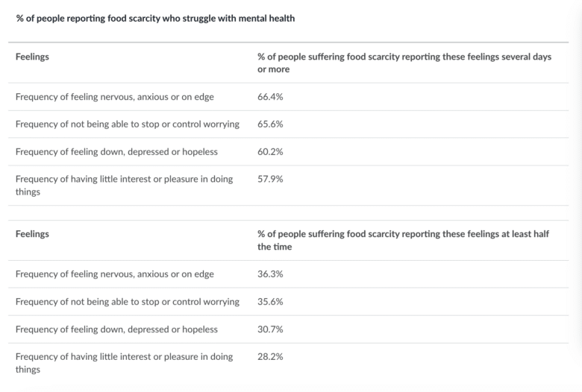The width and height of the screenshot is (582, 392).
Task: Click the 'nervous, anxious' row label beside 66.4%
Action: [115, 97]
